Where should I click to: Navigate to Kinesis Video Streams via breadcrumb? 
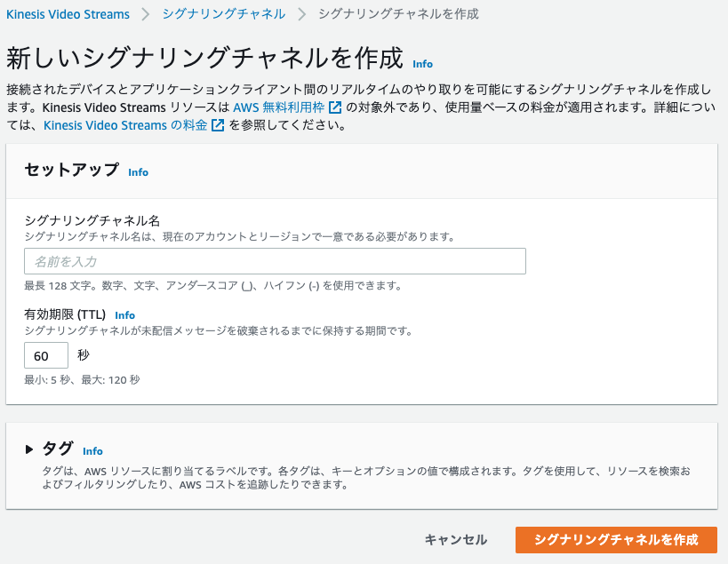tap(66, 14)
